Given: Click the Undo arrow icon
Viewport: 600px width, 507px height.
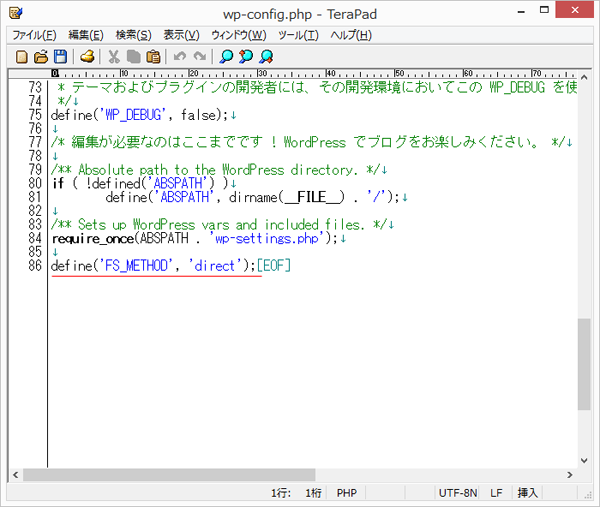Looking at the screenshot, I should tap(179, 57).
